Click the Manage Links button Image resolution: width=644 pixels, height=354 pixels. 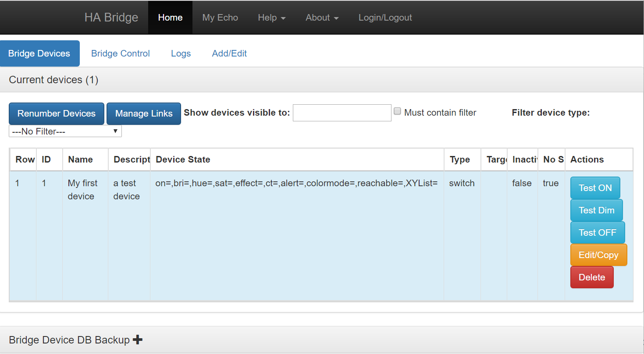click(x=144, y=113)
